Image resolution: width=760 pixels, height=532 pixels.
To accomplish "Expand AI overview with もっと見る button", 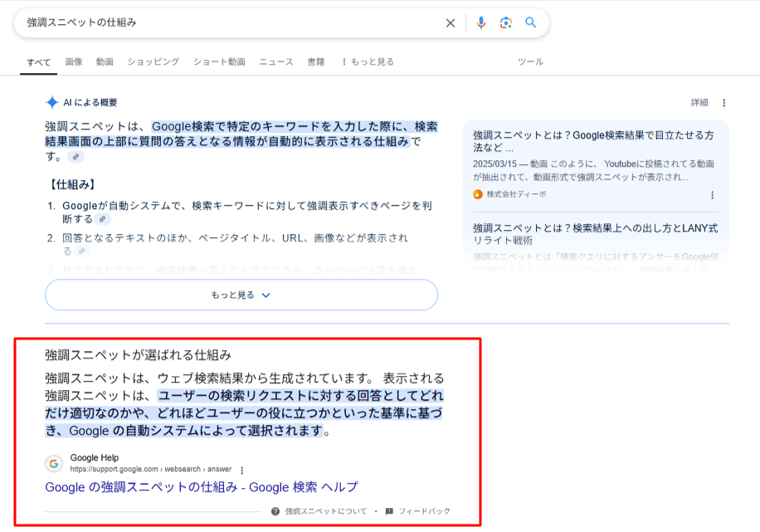I will 241,295.
